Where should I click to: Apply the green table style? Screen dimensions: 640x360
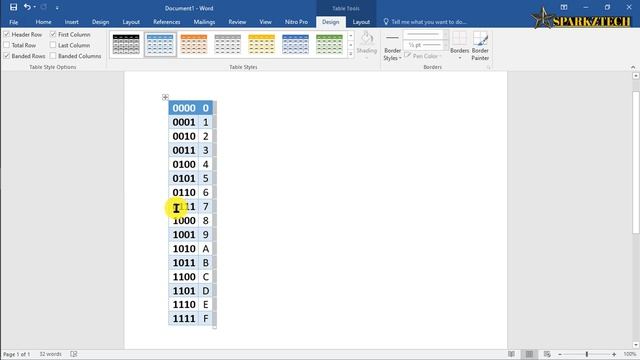[329, 44]
